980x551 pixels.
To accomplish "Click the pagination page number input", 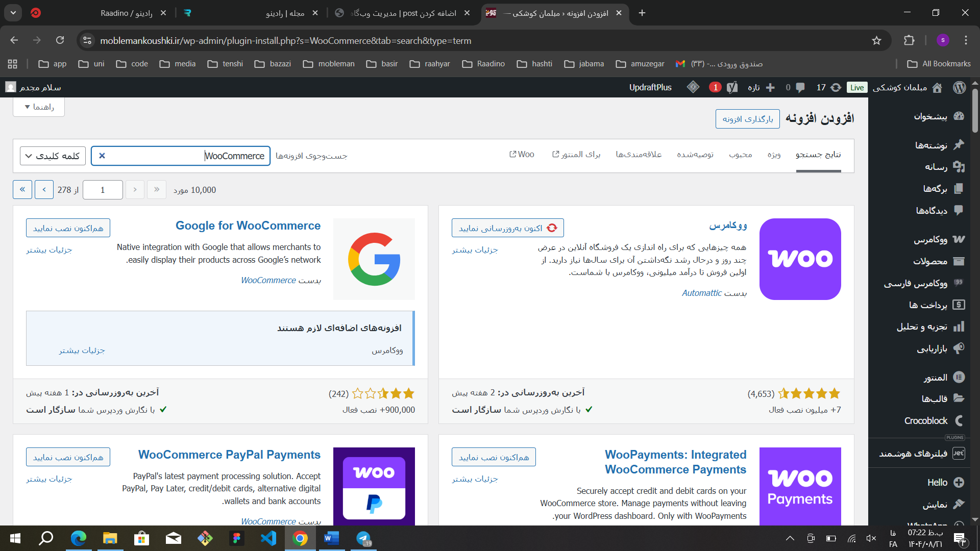I will [x=103, y=189].
